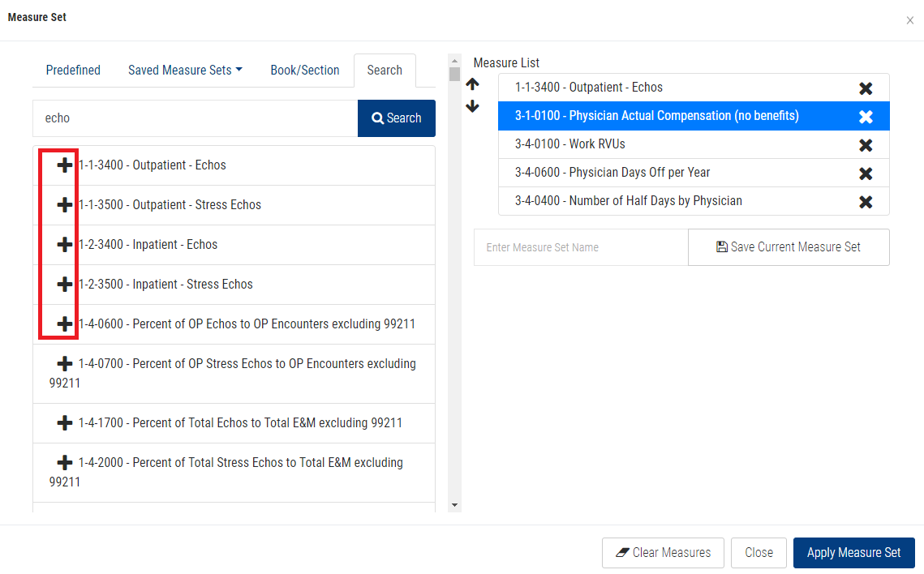
Task: Click Clear Measures button
Action: coord(663,553)
